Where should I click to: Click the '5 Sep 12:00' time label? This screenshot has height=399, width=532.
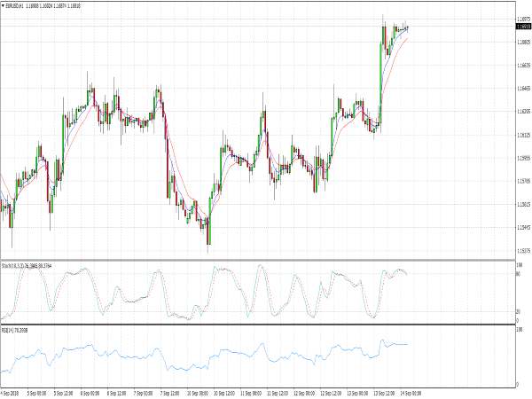coord(63,393)
